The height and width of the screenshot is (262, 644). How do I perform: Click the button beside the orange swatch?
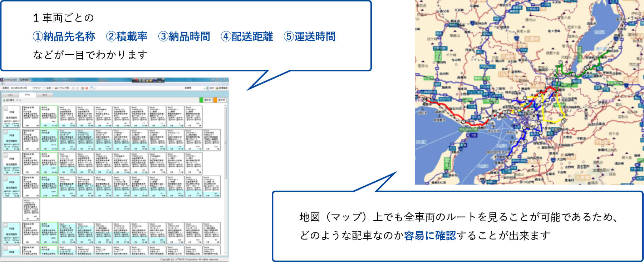[x=222, y=100]
